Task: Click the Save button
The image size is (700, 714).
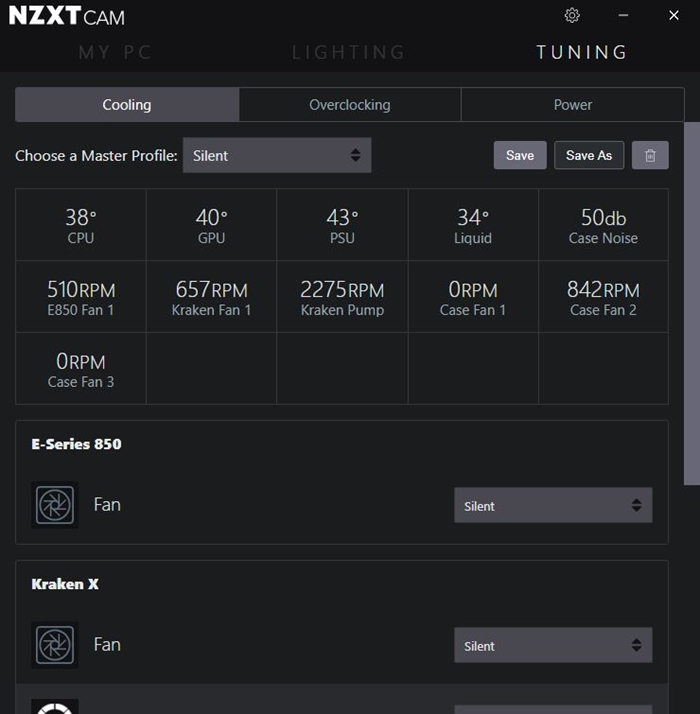Action: pyautogui.click(x=520, y=155)
